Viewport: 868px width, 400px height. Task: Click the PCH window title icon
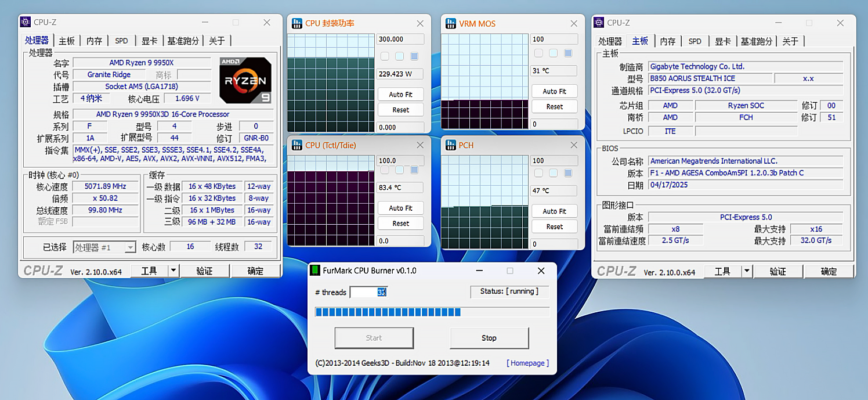click(450, 145)
